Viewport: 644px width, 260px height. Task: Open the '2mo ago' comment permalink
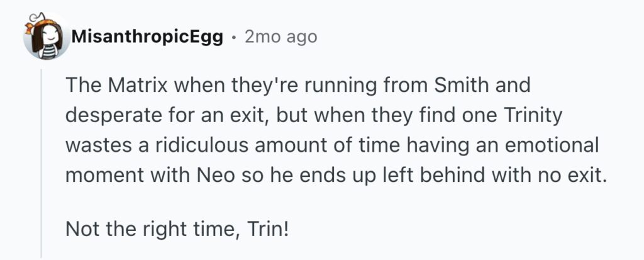point(281,37)
